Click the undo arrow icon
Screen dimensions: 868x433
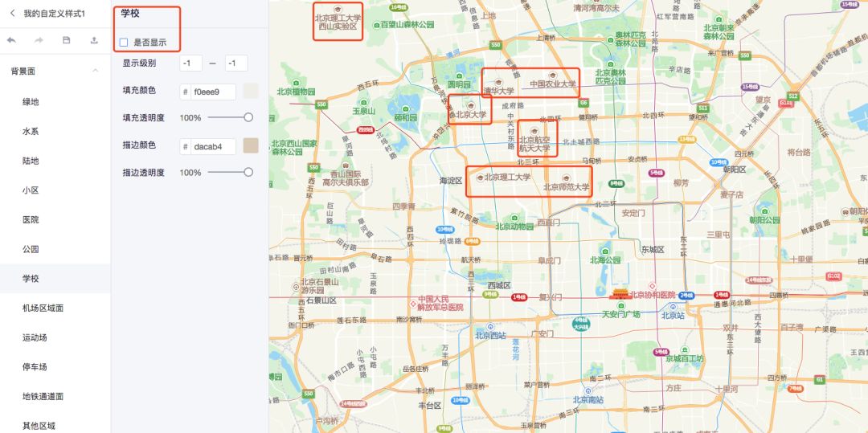click(11, 40)
